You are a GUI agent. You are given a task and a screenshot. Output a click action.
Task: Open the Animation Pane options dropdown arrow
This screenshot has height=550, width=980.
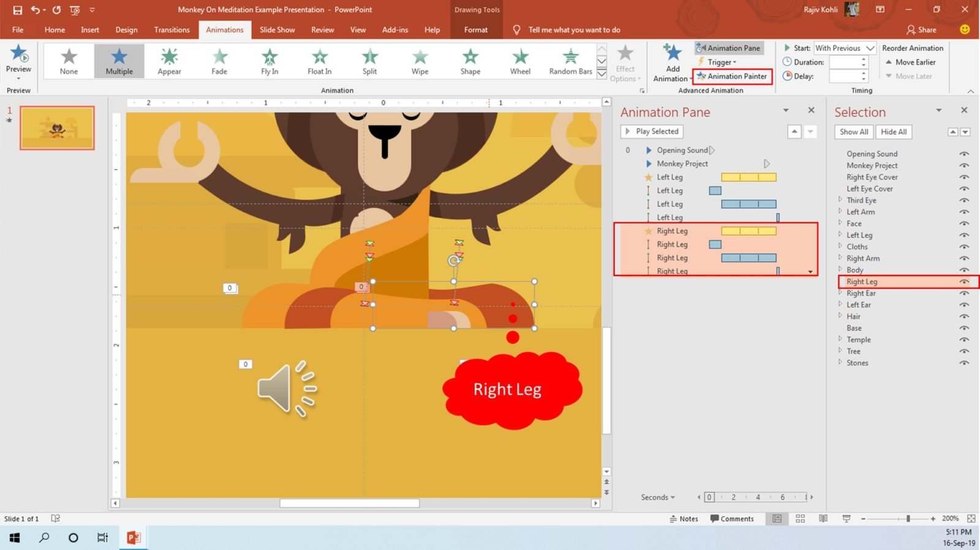[x=786, y=110]
